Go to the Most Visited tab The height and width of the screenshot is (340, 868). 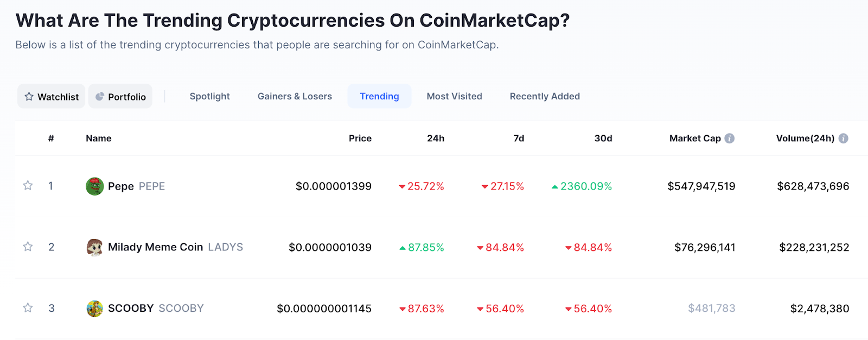[x=454, y=96]
